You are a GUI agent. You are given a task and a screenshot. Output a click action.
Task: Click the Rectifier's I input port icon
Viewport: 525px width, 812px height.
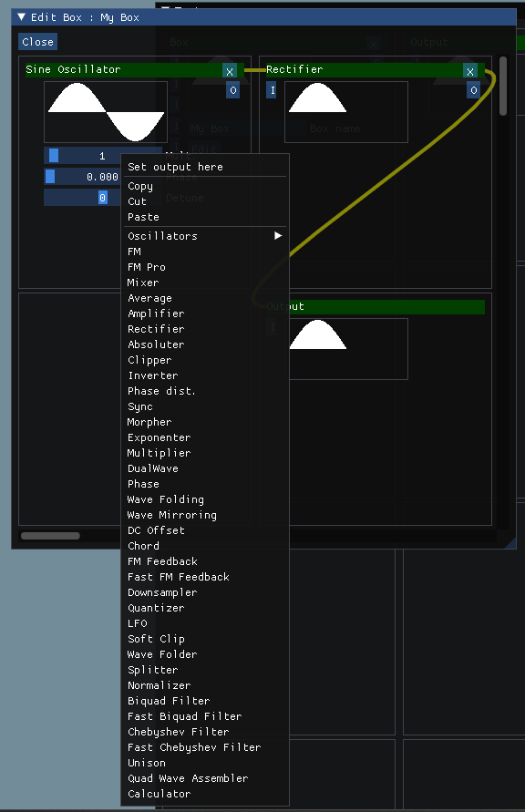pyautogui.click(x=271, y=90)
